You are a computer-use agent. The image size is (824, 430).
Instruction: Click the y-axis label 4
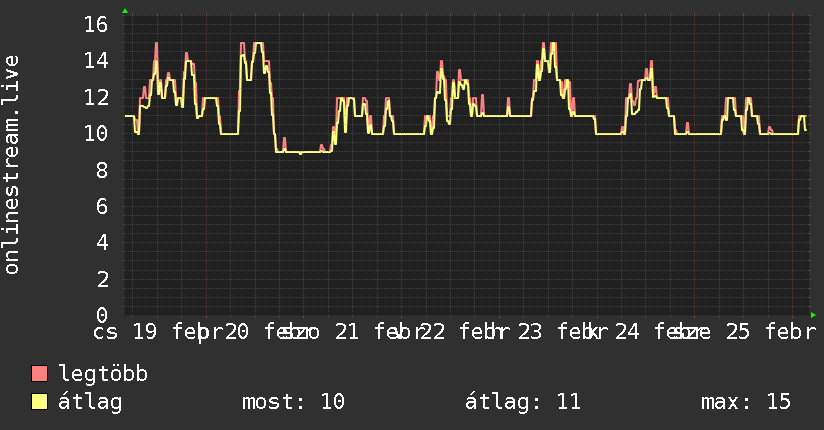pyautogui.click(x=102, y=243)
